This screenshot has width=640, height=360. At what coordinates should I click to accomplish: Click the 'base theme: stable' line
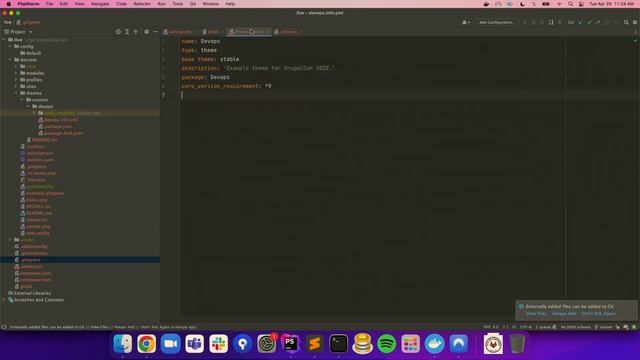(x=210, y=59)
